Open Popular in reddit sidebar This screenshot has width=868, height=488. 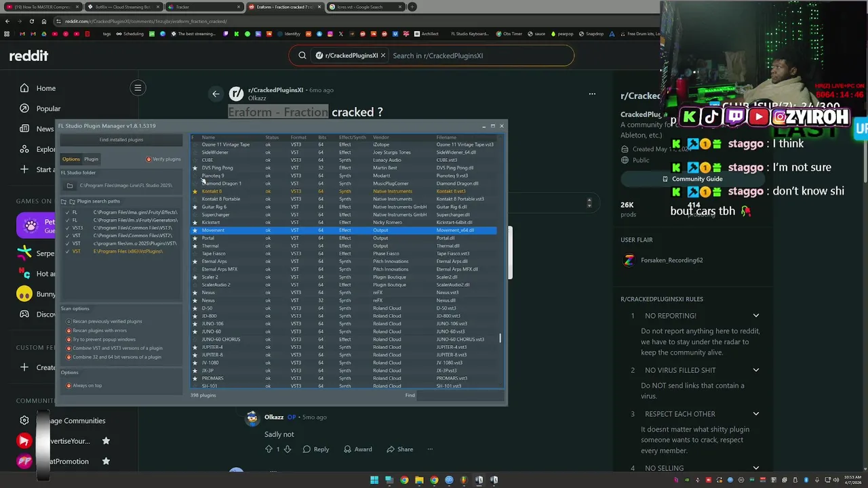(x=41, y=108)
